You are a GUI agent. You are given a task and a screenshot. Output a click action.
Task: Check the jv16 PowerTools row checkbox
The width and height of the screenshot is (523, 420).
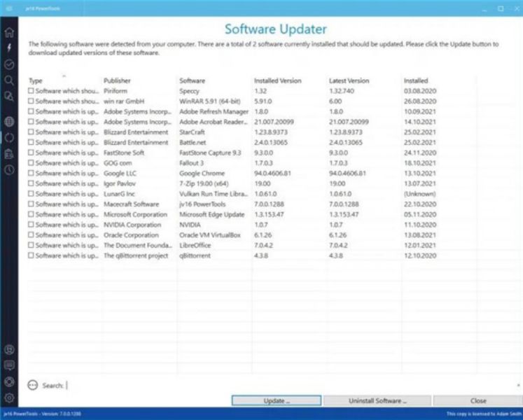click(x=31, y=204)
